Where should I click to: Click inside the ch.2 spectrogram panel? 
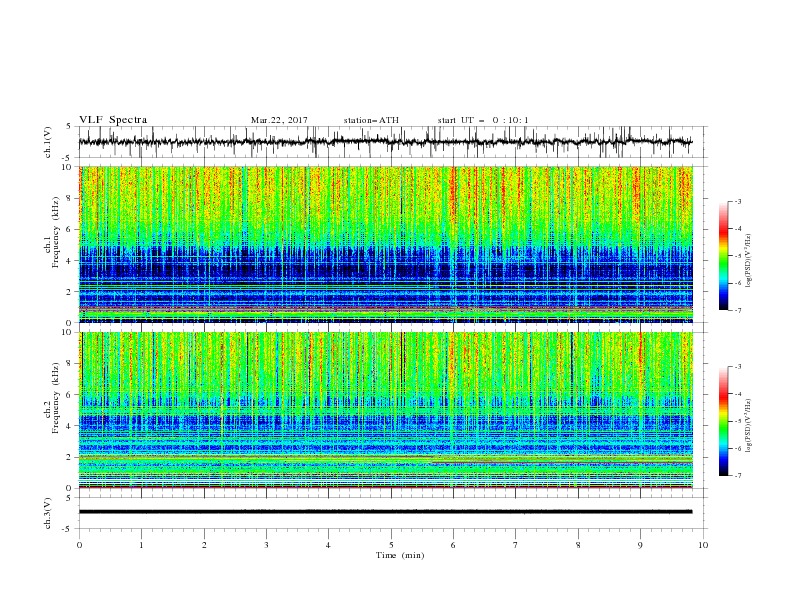coord(386,410)
